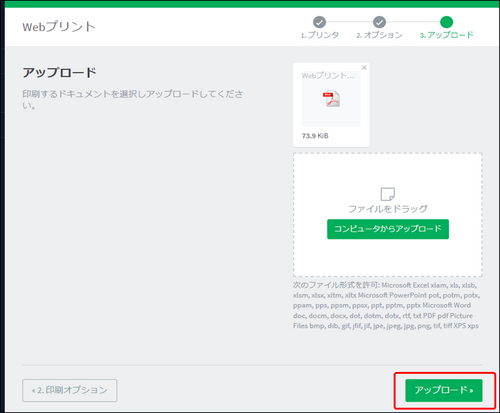Click the uploaded file name Webプリント...
Image resolution: width=500 pixels, height=413 pixels.
[328, 76]
